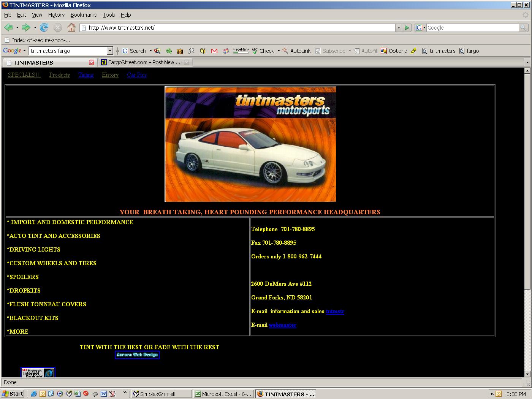
Task: Click the Google Search toolbar button
Action: [134, 51]
